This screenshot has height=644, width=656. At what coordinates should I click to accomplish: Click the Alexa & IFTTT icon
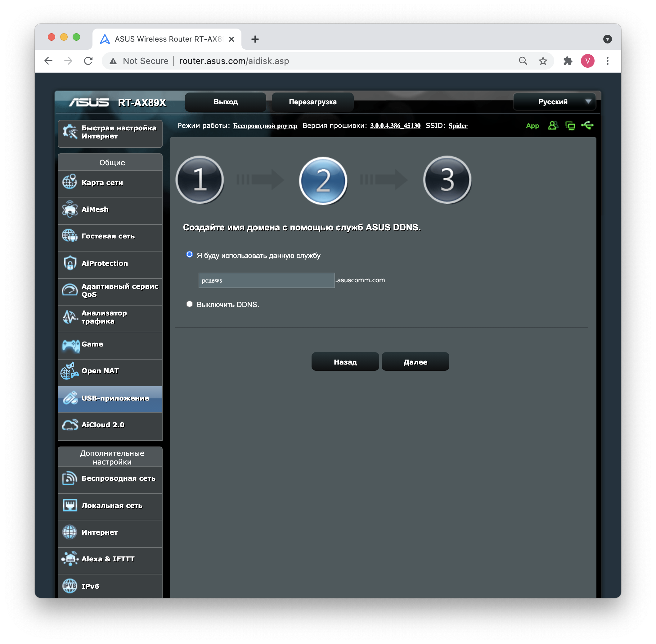point(70,559)
